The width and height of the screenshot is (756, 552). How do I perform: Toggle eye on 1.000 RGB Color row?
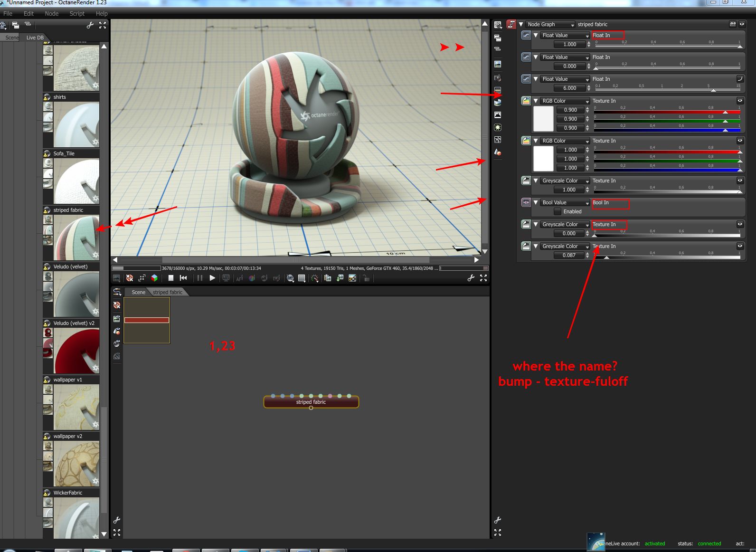pyautogui.click(x=740, y=141)
